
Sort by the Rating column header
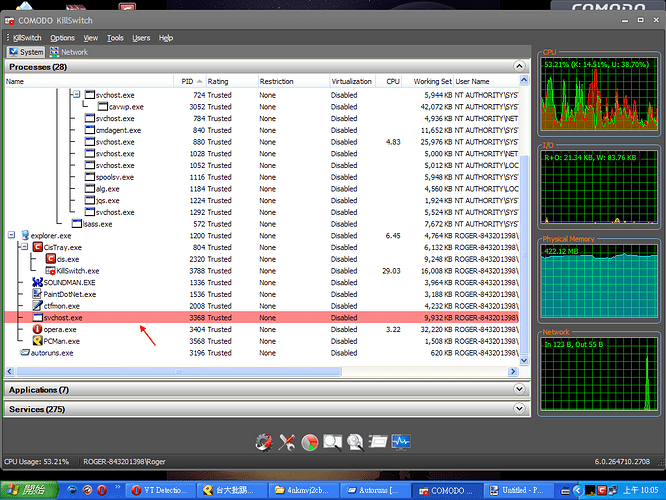pos(232,81)
